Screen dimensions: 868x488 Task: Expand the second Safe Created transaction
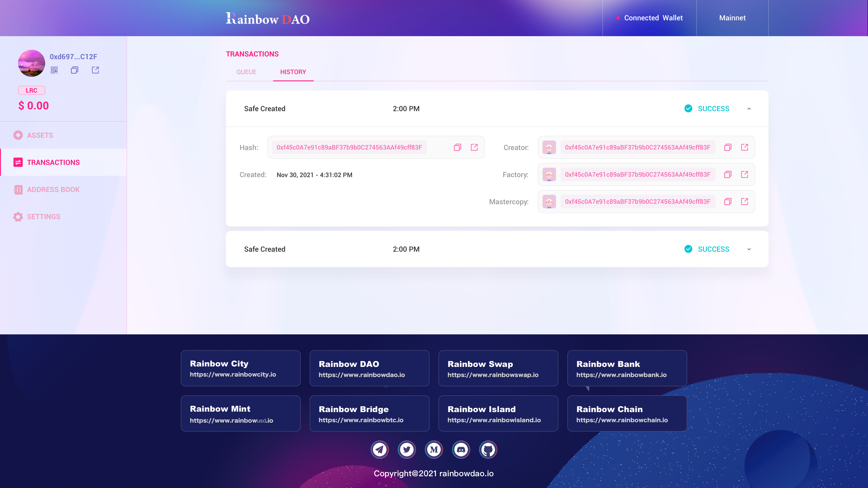click(749, 249)
